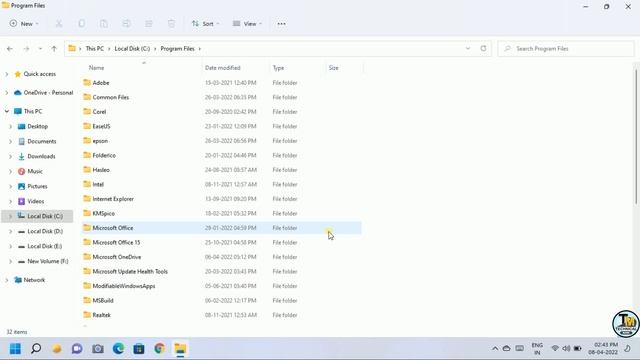
Task: Click Local Disk (C:) breadcrumb in address bar
Action: [132, 49]
